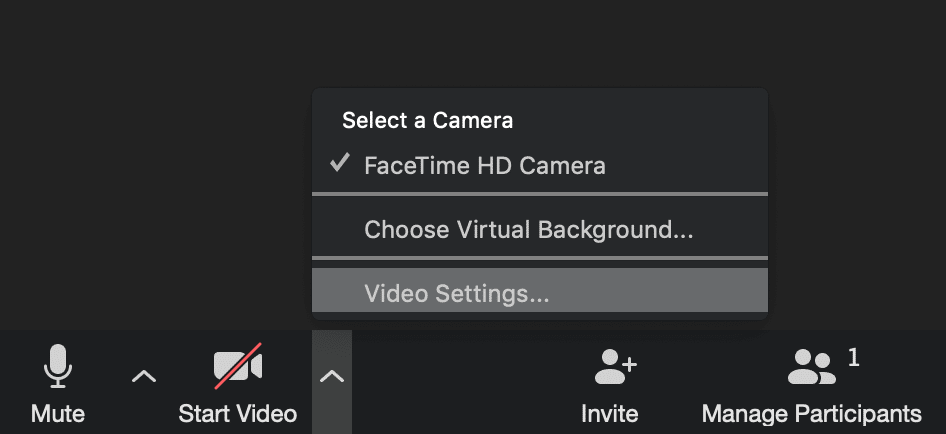This screenshot has height=434, width=946.
Task: Open audio options arrow next to Mute
Action: 144,376
